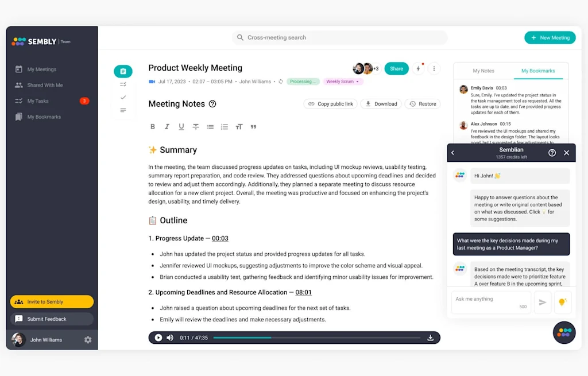Jump to timestamp 00:03 link
The width and height of the screenshot is (588, 376).
click(x=220, y=238)
